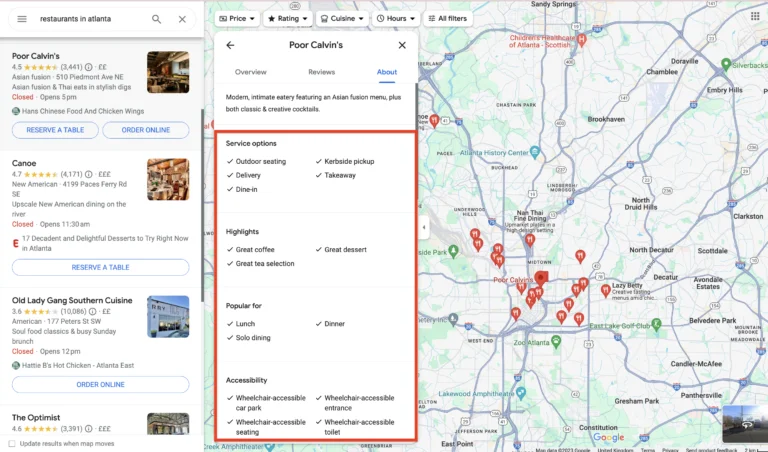Image resolution: width=768 pixels, height=452 pixels.
Task: Go back using the arrow in Poor Calvin's panel
Action: click(230, 45)
